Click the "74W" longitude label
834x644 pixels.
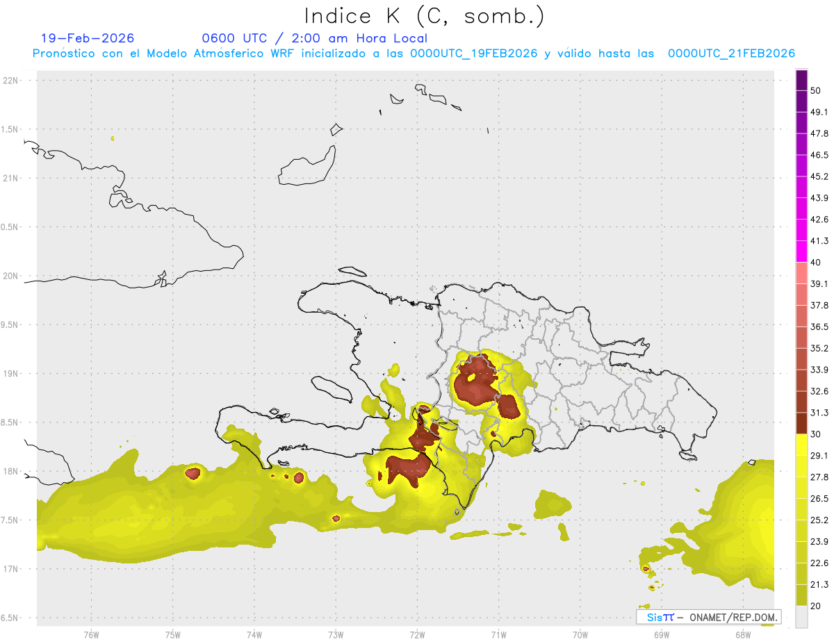pos(254,635)
